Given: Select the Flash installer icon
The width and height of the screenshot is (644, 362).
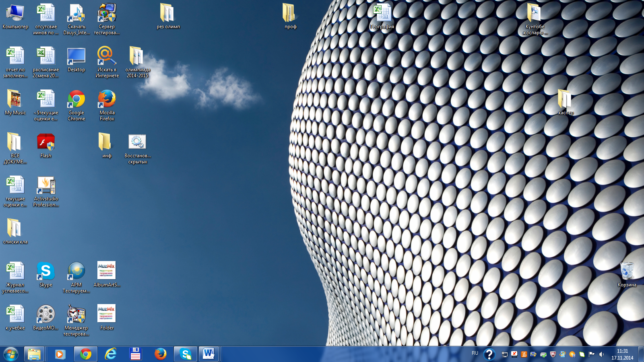Looking at the screenshot, I should [46, 146].
